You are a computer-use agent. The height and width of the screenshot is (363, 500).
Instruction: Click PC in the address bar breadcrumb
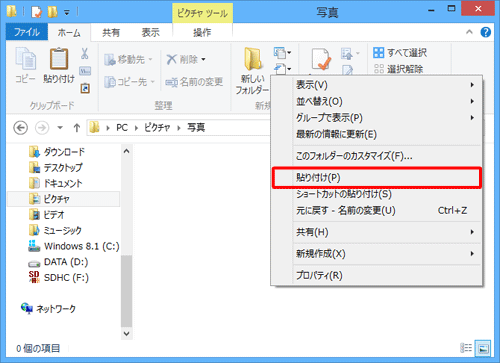pyautogui.click(x=122, y=128)
